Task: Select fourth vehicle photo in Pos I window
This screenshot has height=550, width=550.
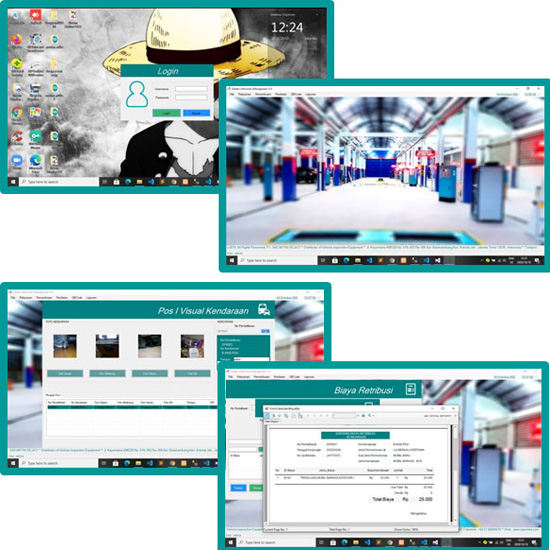Action: 192,346
